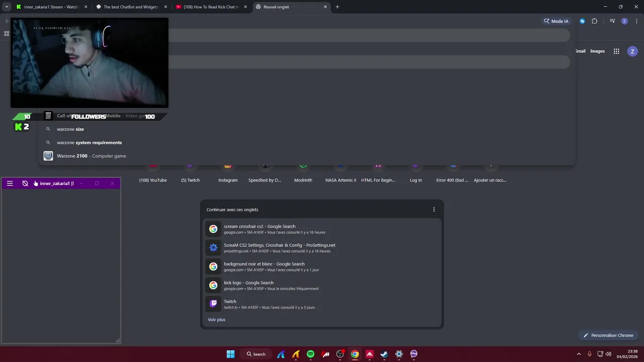Show hidden system tray icons
Screen dimensions: 644x362
[x=579, y=354]
